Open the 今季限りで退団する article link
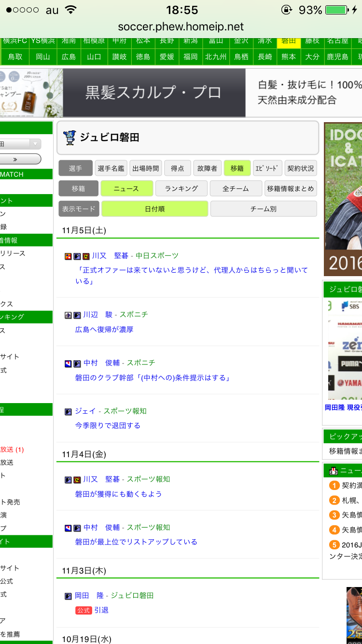 click(108, 426)
